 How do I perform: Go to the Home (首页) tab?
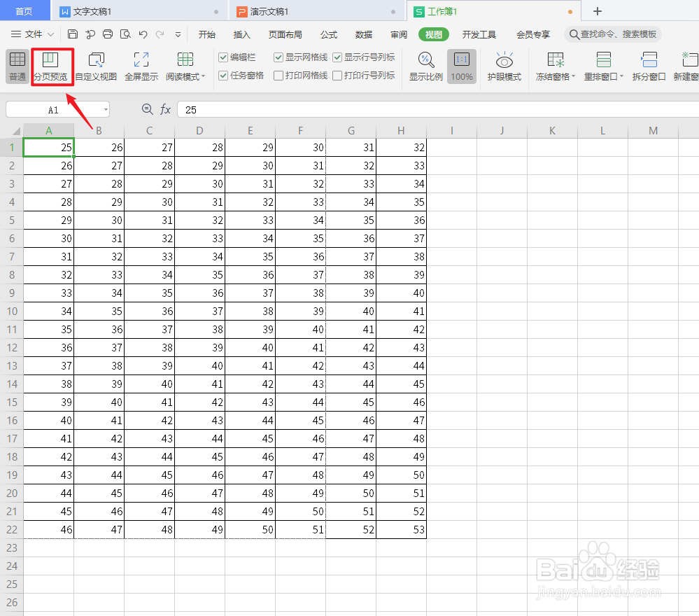pos(24,12)
